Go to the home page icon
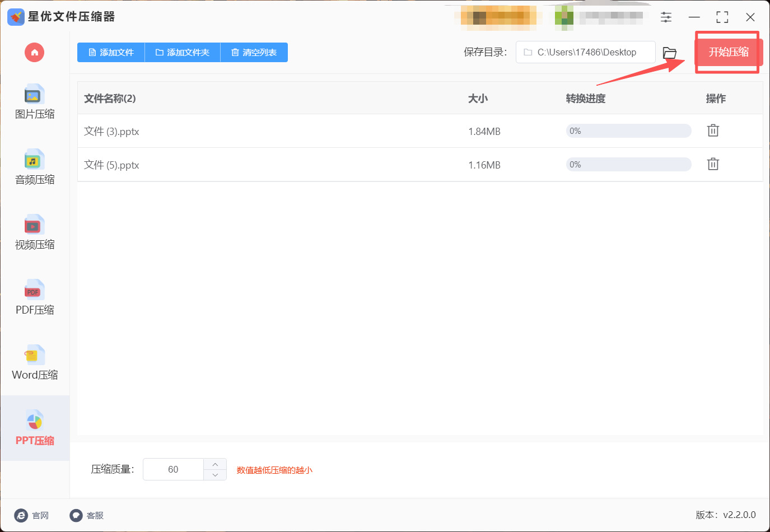770x532 pixels. coord(34,53)
